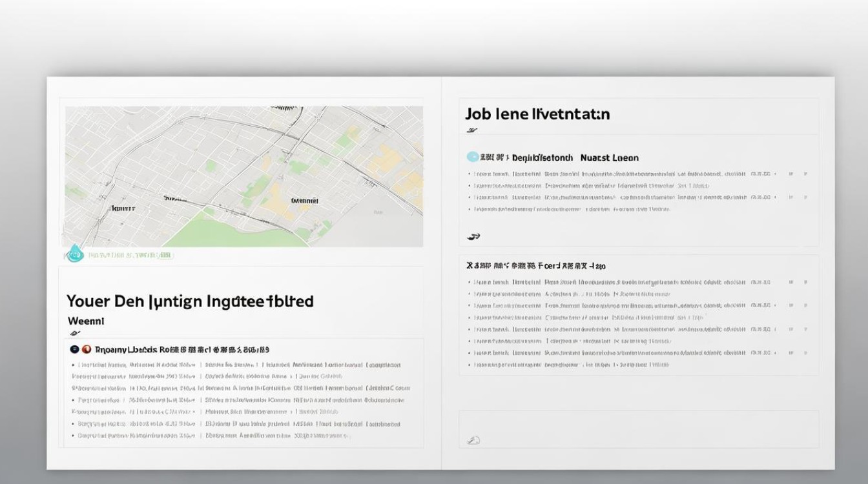Click the red circle icon before "Tnoamy Lbedis"
The width and height of the screenshot is (868, 484).
[x=87, y=349]
